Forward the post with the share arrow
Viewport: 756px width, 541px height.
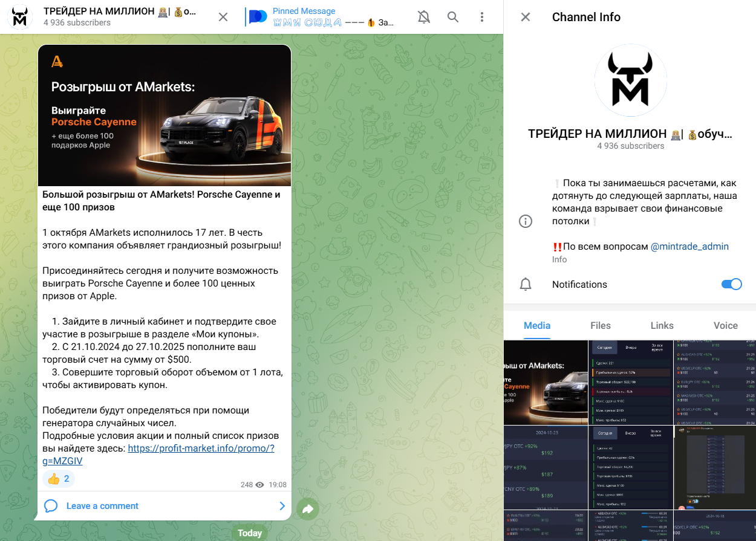(307, 509)
